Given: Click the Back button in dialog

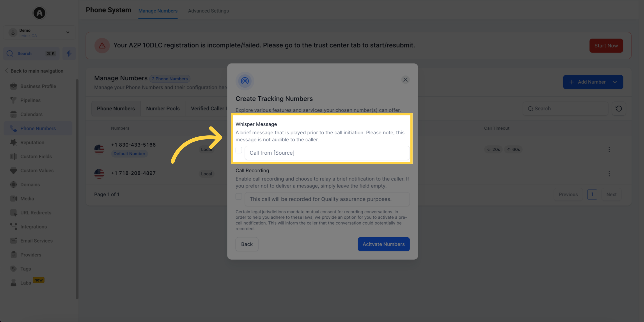Looking at the screenshot, I should point(247,244).
